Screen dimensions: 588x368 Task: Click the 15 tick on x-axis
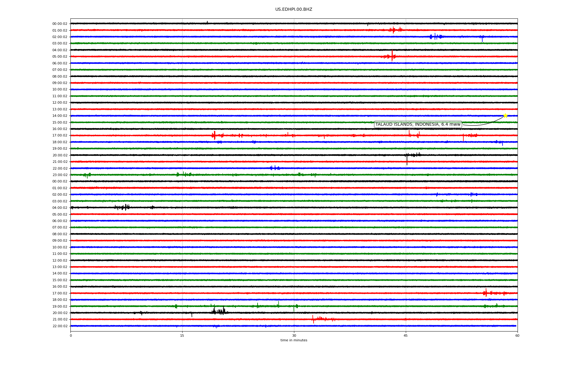coord(182,335)
